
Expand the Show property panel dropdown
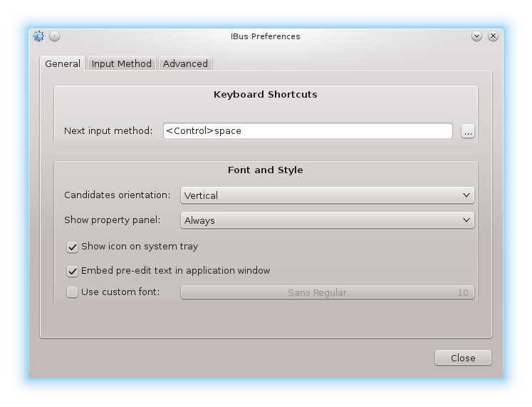tap(328, 220)
